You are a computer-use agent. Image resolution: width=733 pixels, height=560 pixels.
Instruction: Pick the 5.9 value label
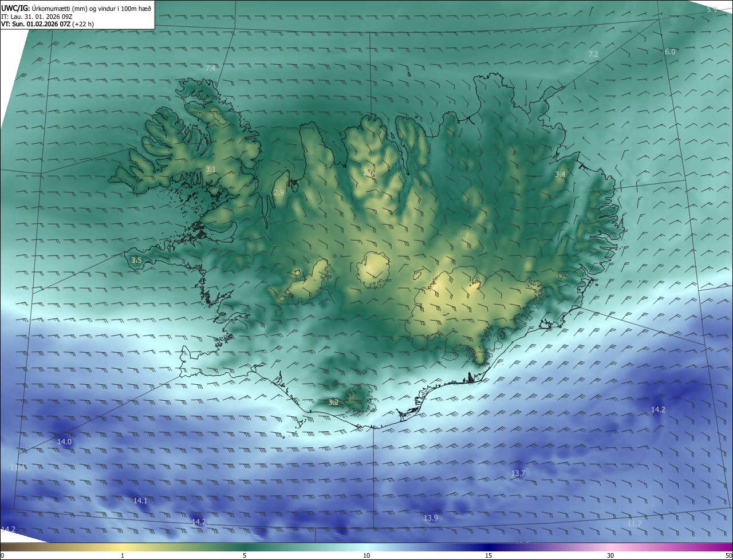(712, 10)
